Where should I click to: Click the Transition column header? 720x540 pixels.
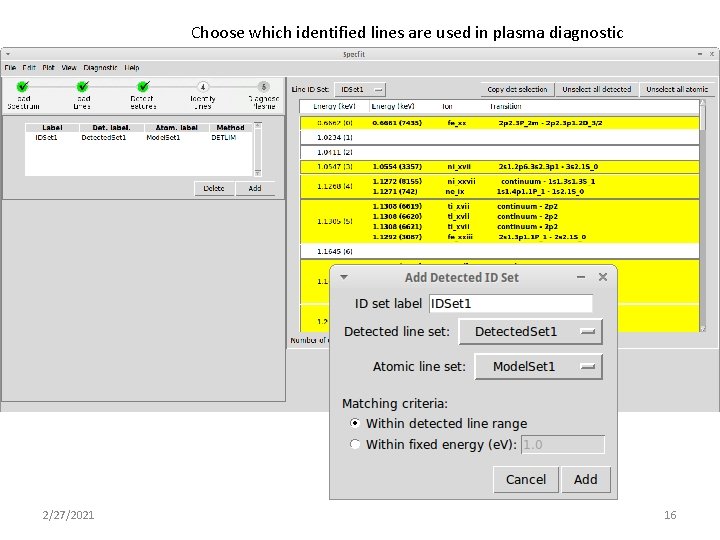[x=506, y=107]
